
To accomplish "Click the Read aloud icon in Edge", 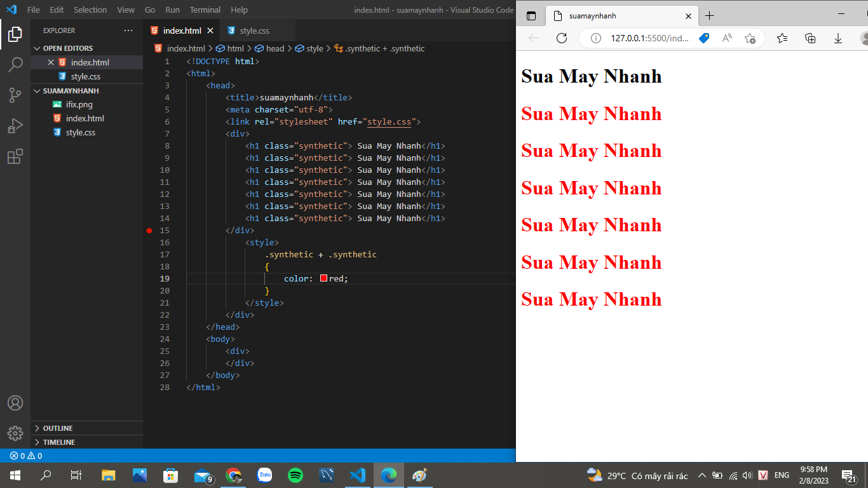I will point(727,38).
